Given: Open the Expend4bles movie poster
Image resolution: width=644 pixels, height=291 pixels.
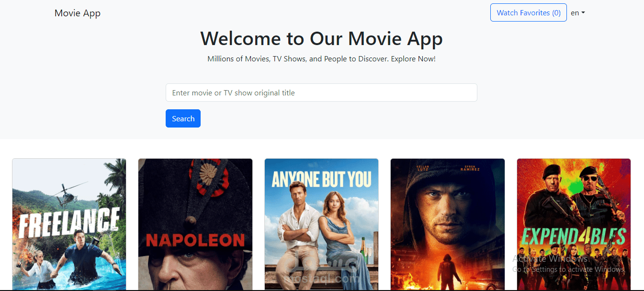Looking at the screenshot, I should tap(574, 224).
